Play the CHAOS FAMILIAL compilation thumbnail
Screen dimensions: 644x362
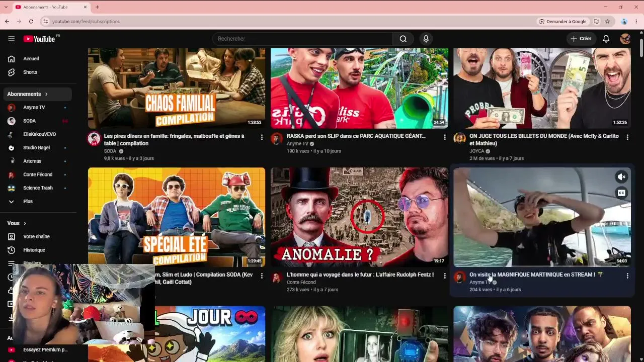click(177, 88)
